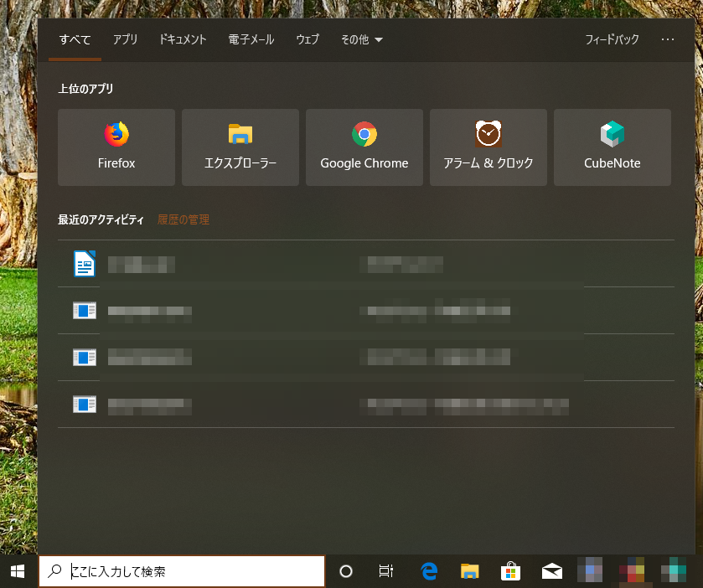Open Google Chrome tile
The width and height of the screenshot is (703, 588).
point(364,147)
